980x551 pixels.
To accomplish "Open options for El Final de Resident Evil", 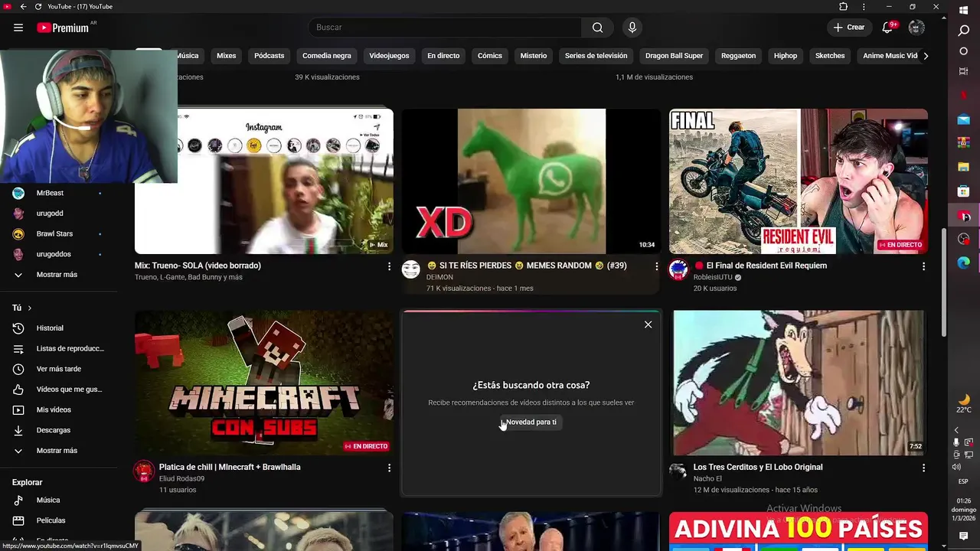I will click(x=923, y=266).
